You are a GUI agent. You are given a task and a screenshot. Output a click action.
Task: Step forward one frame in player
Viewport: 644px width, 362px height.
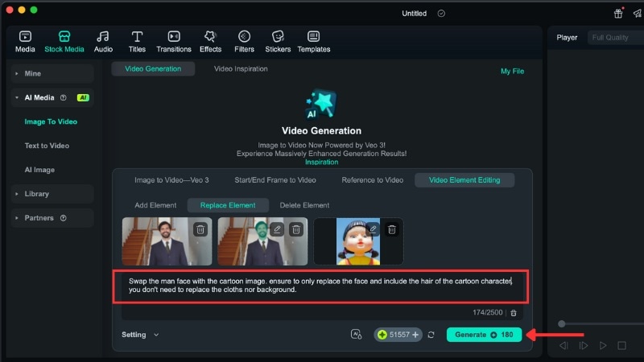click(583, 346)
